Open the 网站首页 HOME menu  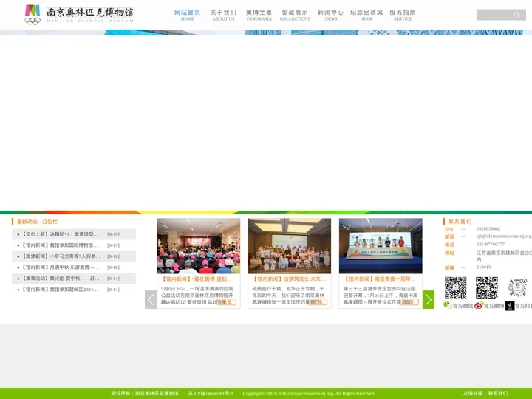(187, 15)
